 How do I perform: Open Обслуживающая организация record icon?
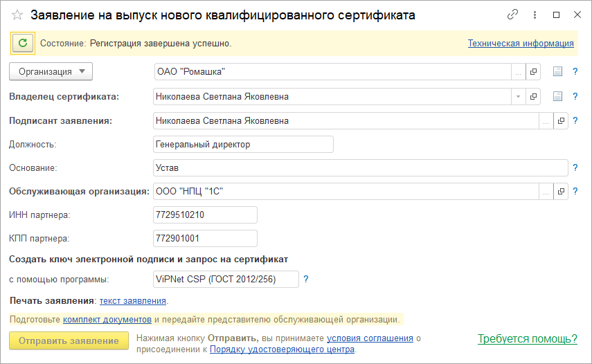click(x=561, y=192)
